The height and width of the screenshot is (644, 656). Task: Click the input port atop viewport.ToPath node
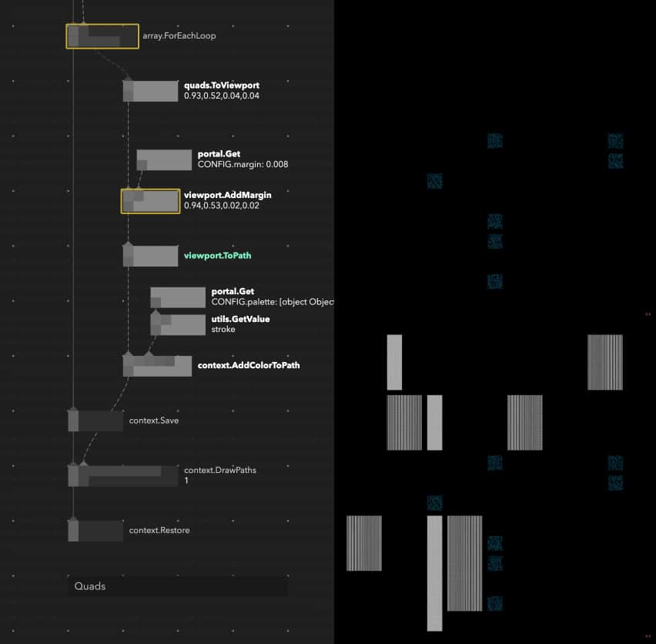tap(128, 244)
